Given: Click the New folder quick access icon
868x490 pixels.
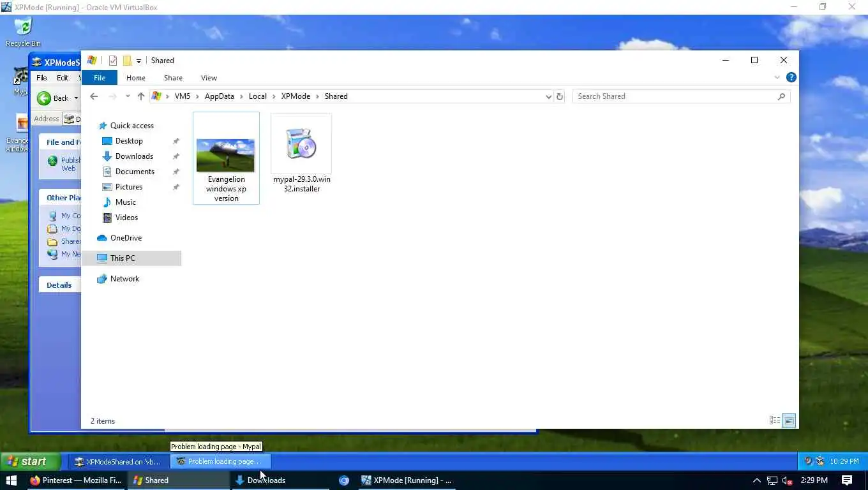Looking at the screenshot, I should tap(127, 61).
